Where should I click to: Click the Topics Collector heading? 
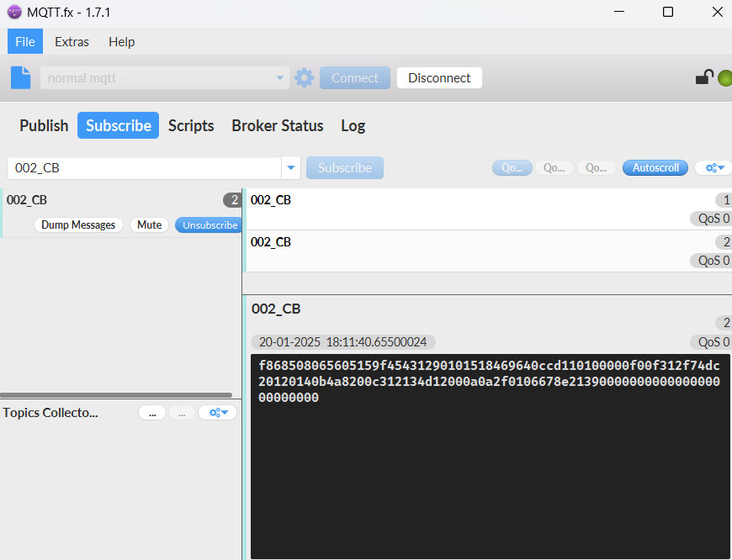(50, 413)
